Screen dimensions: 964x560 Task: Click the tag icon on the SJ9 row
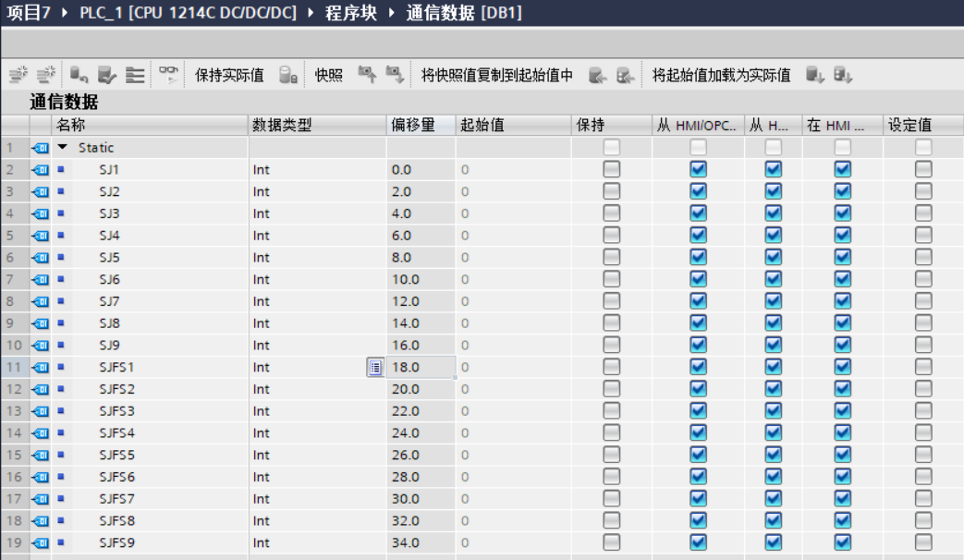tap(41, 347)
